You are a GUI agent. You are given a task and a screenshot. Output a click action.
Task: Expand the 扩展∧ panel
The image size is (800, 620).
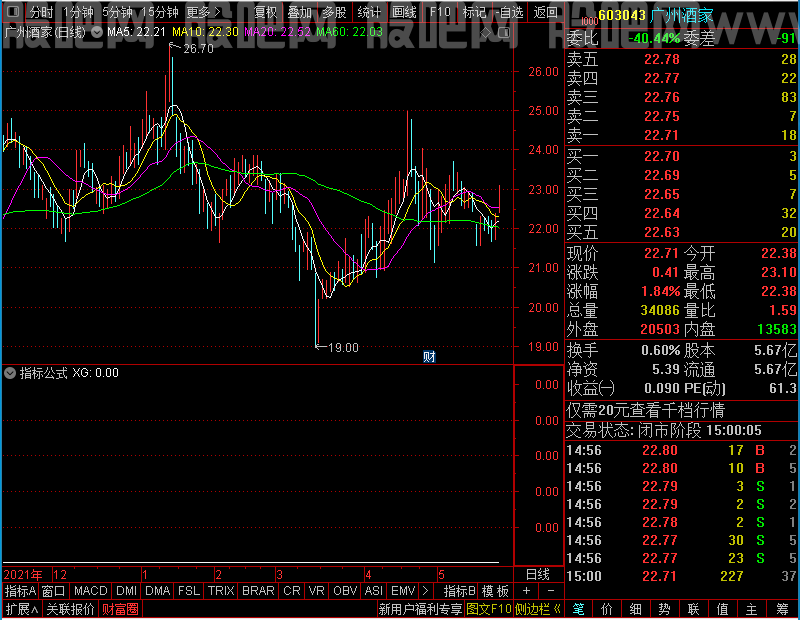[22, 609]
